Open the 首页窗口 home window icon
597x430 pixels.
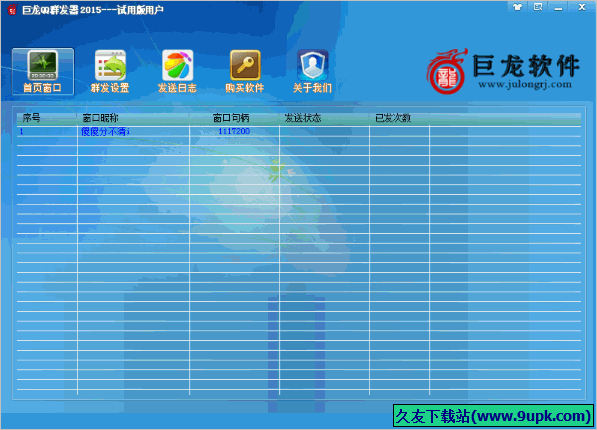click(43, 71)
